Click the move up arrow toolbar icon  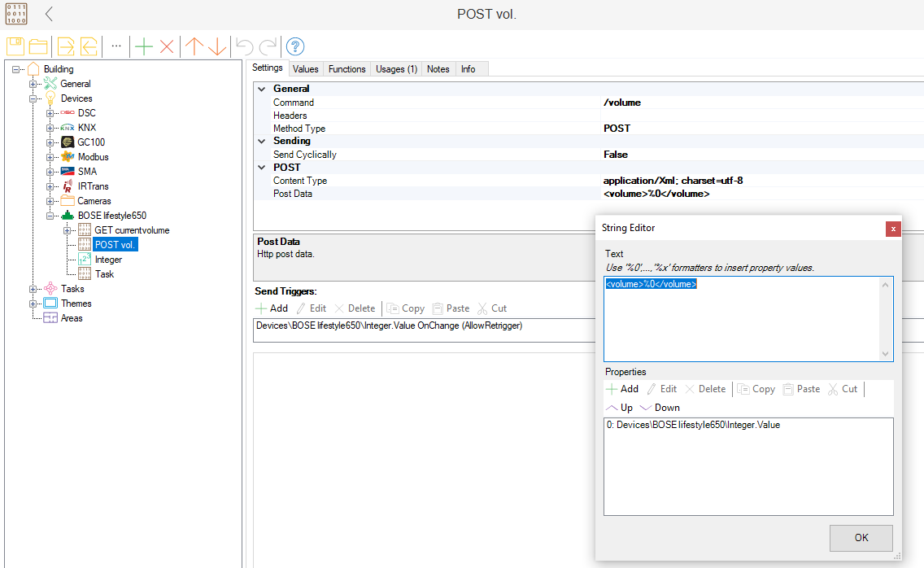(x=194, y=46)
